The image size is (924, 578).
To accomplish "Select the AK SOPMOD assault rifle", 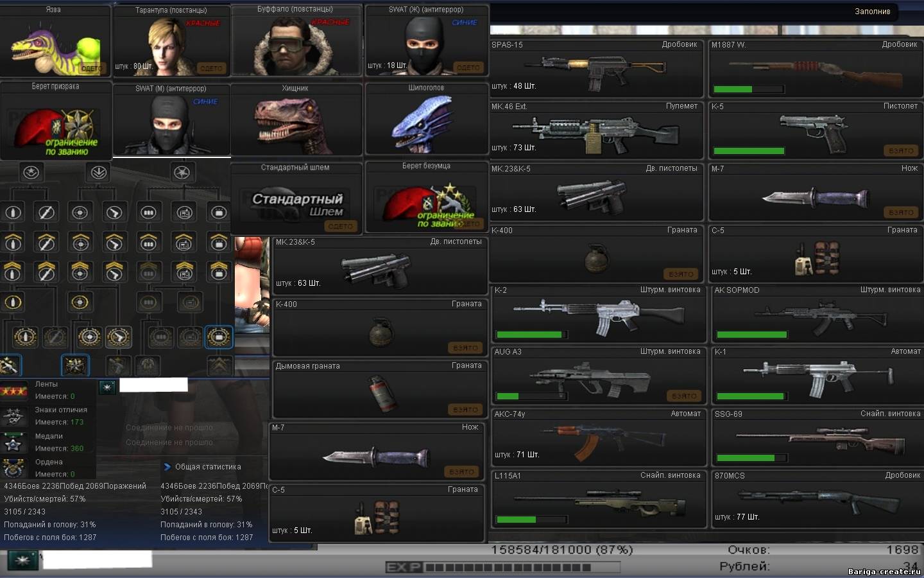I will click(x=816, y=316).
